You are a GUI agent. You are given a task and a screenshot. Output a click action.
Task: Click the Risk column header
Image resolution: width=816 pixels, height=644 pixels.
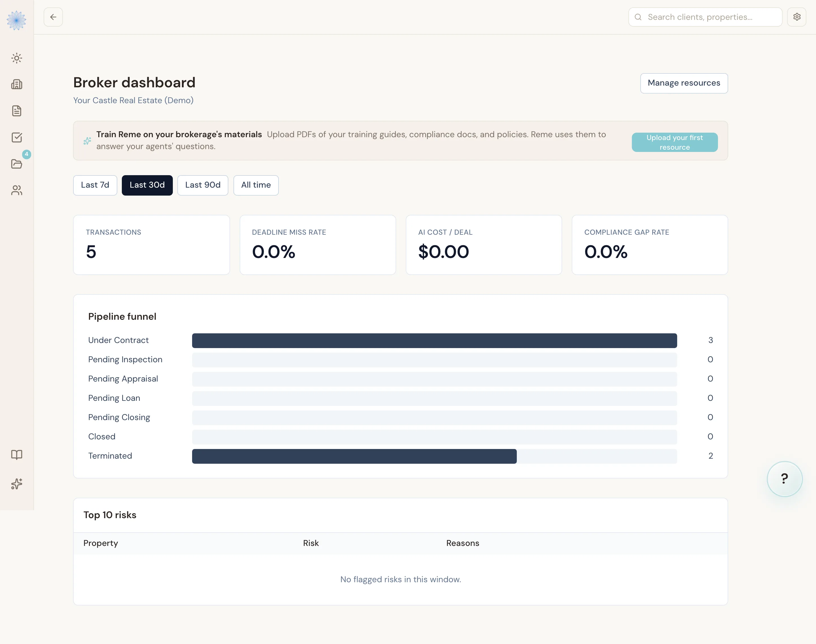tap(311, 543)
